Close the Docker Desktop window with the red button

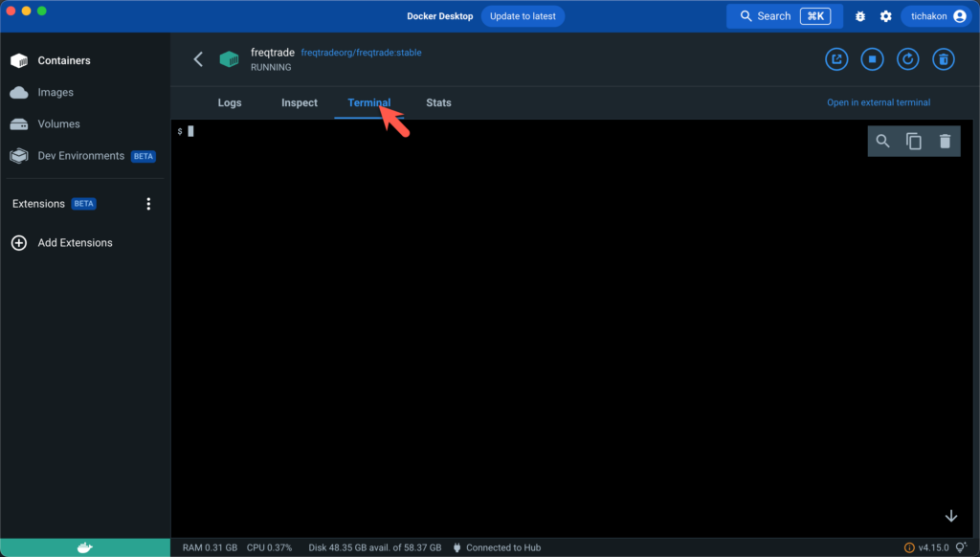[x=11, y=11]
